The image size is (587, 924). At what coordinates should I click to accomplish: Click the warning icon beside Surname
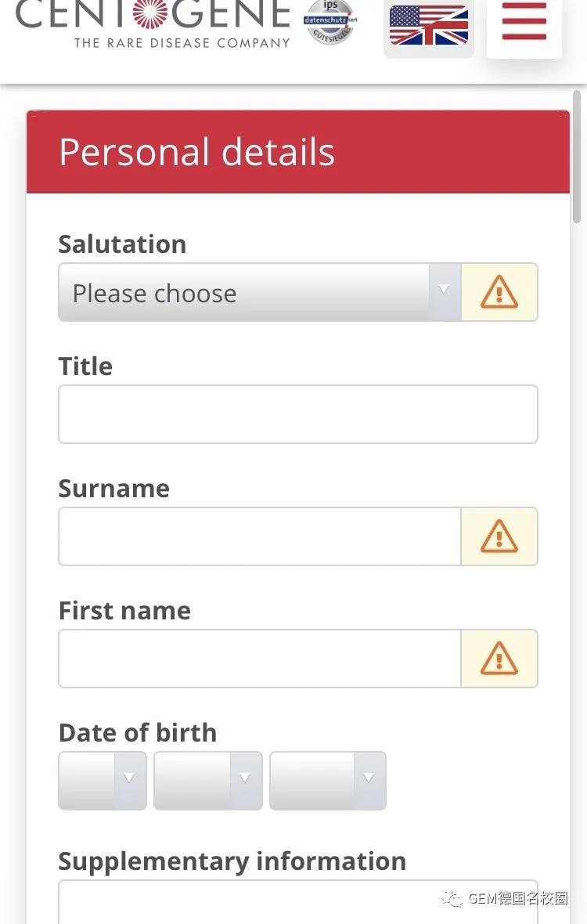pyautogui.click(x=499, y=537)
